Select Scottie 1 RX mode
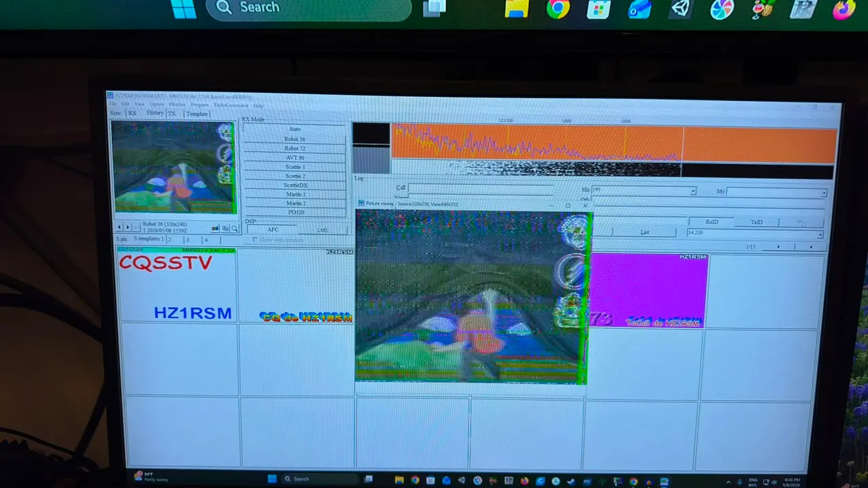868x488 pixels. pyautogui.click(x=294, y=167)
